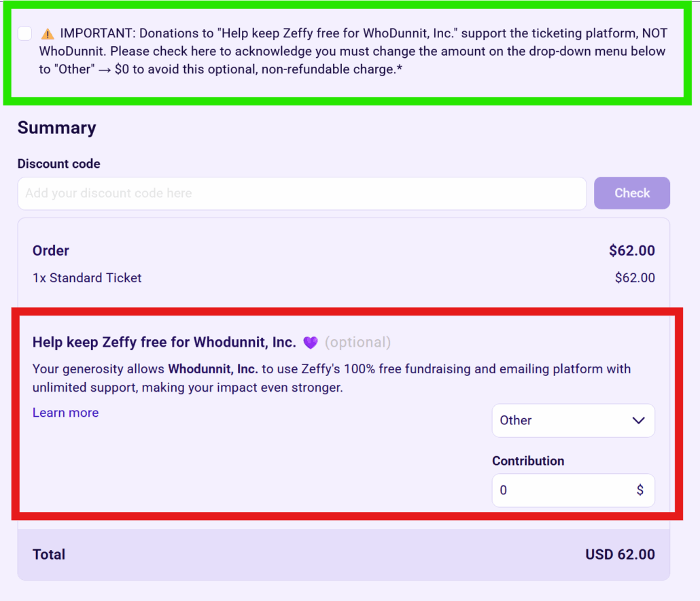
Task: Click the Total label in footer
Action: click(49, 555)
